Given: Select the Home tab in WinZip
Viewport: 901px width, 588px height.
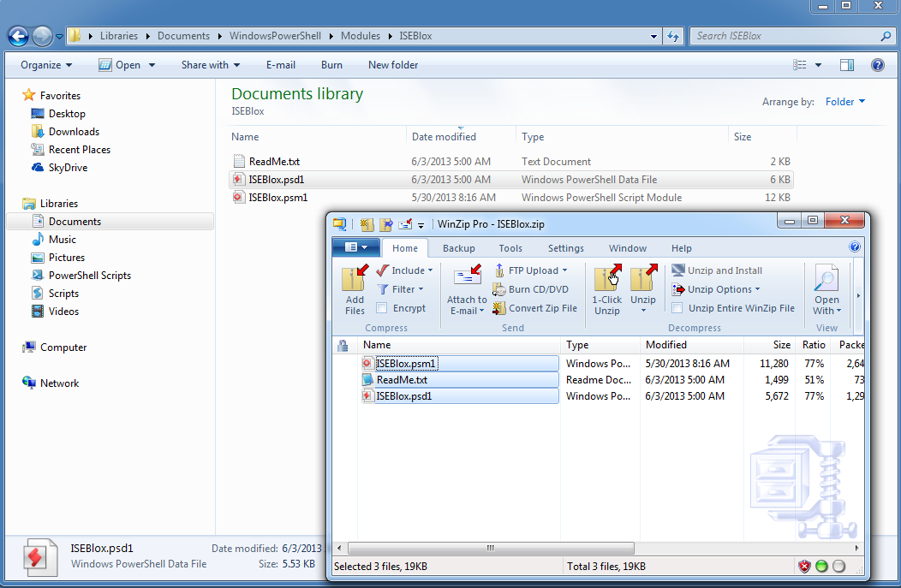Looking at the screenshot, I should click(405, 248).
